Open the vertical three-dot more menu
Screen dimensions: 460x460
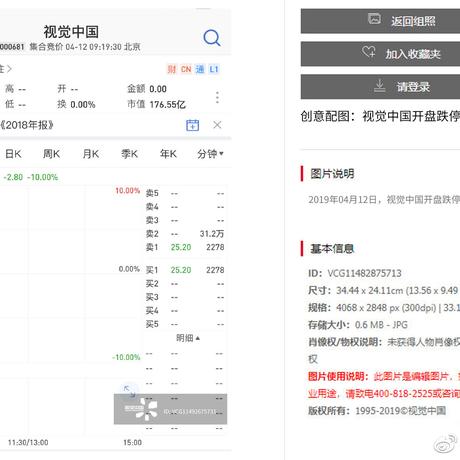pyautogui.click(x=217, y=97)
